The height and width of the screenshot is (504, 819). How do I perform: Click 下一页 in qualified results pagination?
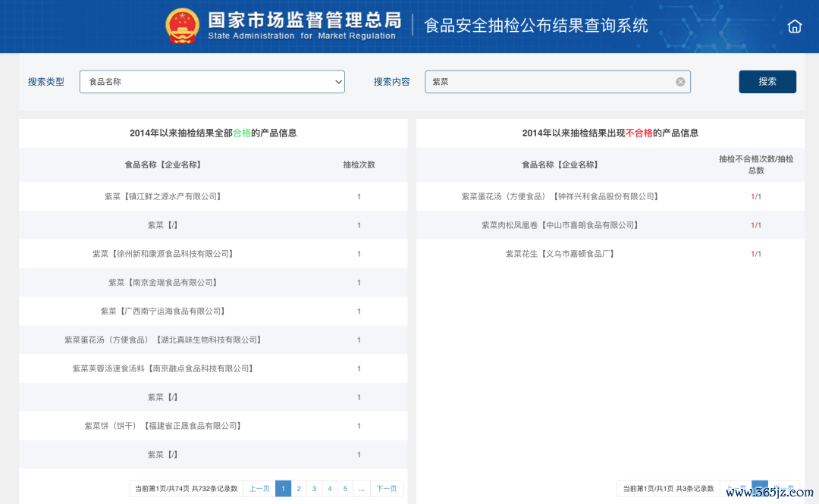(387, 489)
